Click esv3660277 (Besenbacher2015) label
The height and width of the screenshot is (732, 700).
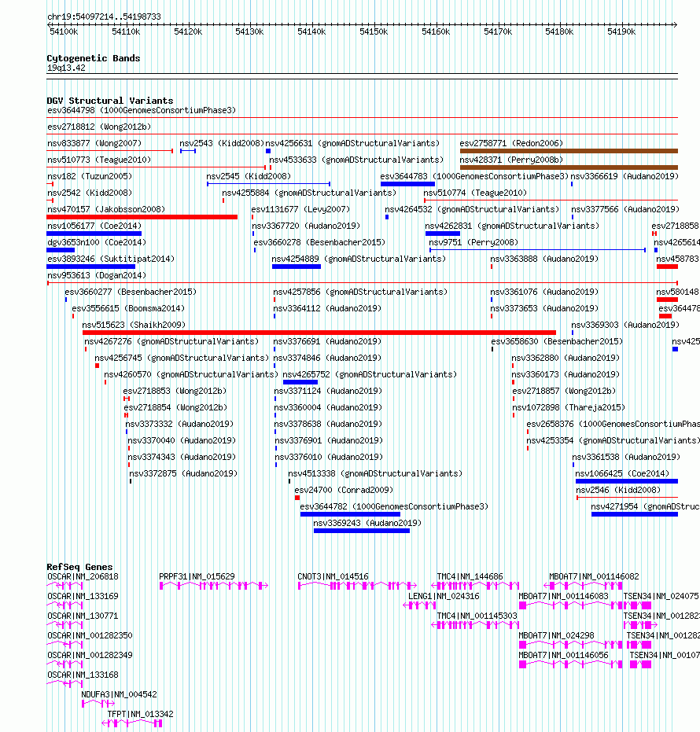coord(131,292)
